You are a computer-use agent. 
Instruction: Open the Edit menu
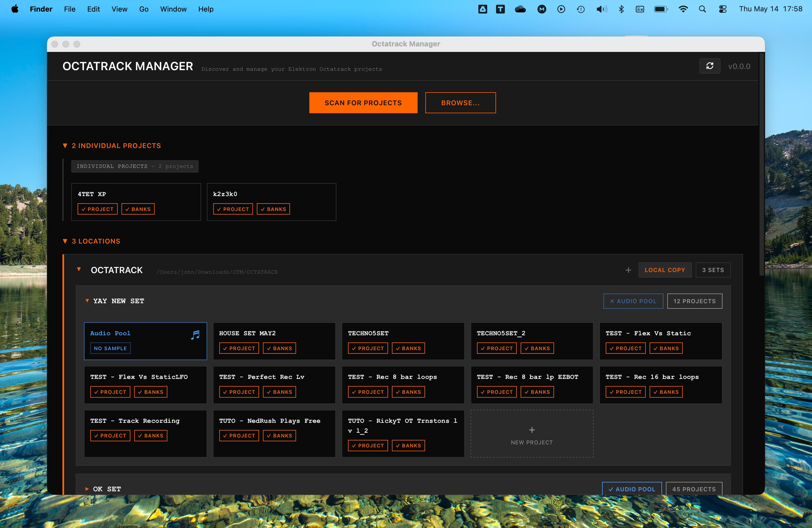93,9
